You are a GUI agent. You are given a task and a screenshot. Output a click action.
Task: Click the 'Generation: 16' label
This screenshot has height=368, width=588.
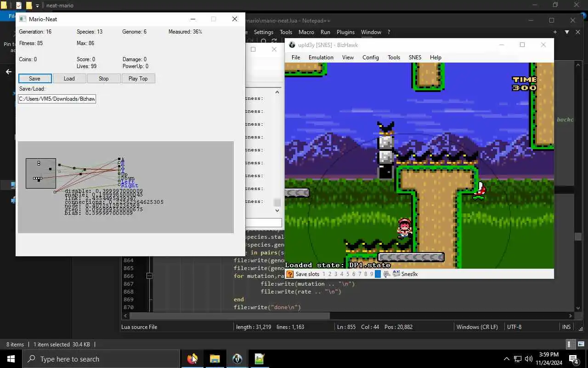(35, 32)
